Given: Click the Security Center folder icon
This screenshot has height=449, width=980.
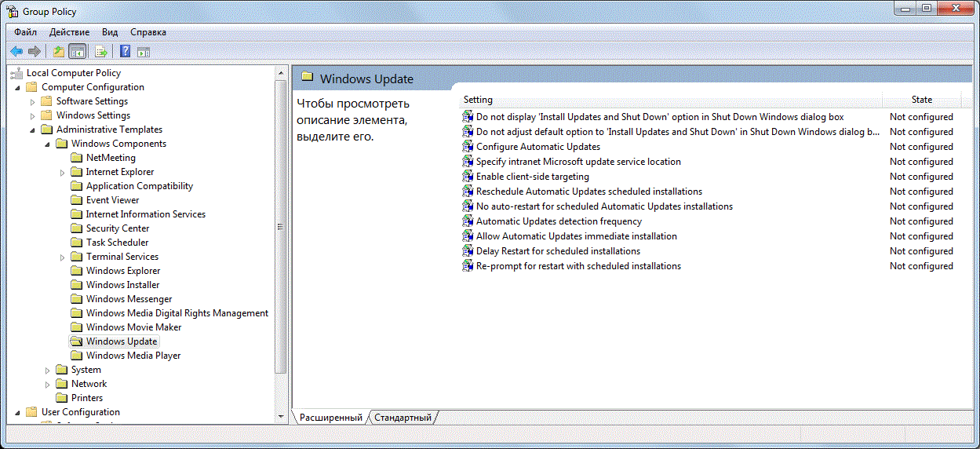Looking at the screenshot, I should point(76,228).
